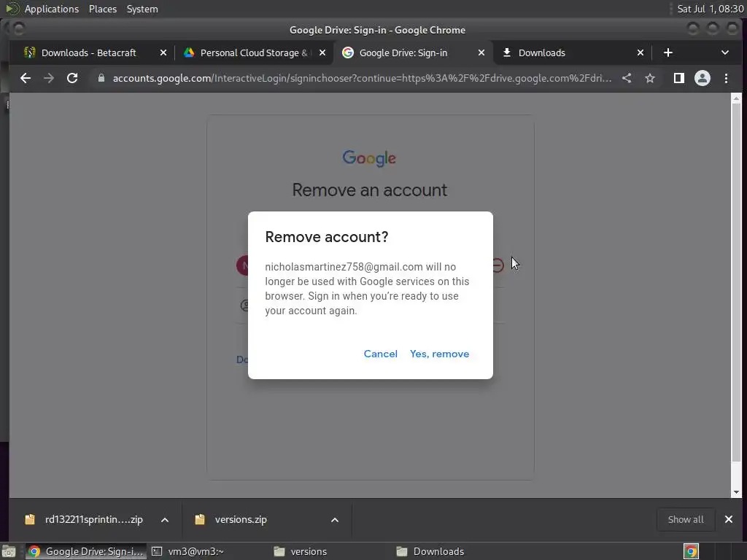Open System menu
This screenshot has width=747, height=560.
point(142,9)
